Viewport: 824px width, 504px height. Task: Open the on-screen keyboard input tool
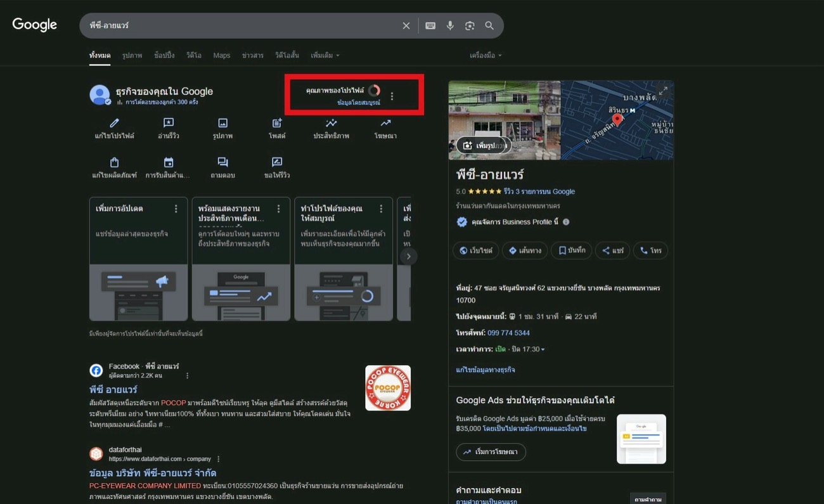430,25
